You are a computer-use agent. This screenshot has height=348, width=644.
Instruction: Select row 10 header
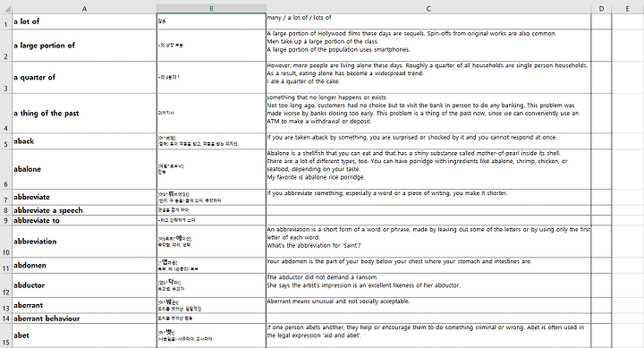point(6,242)
